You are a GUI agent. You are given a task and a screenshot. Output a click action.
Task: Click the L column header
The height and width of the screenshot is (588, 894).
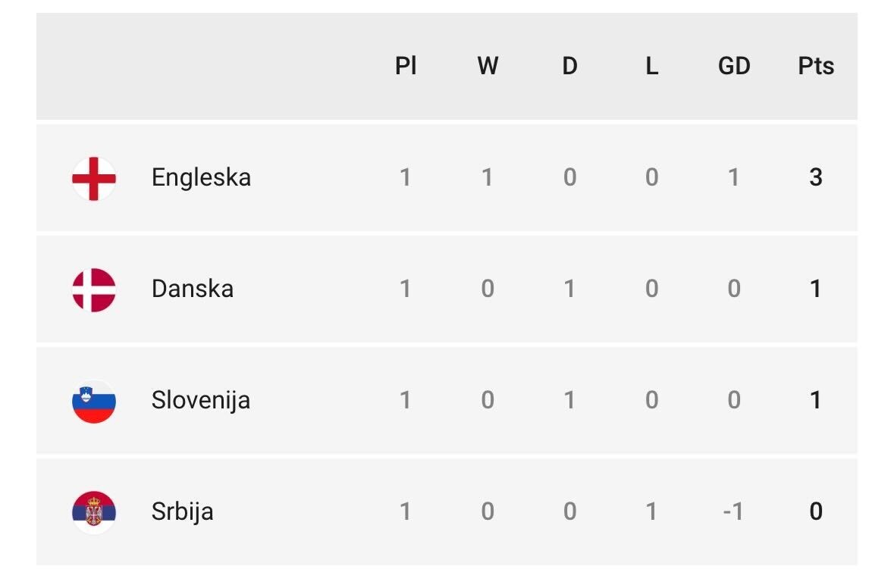(x=651, y=66)
